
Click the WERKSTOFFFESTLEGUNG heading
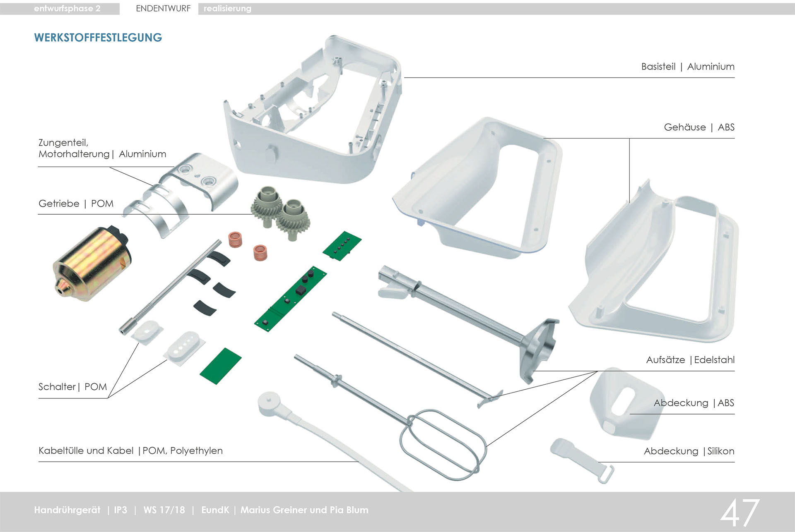[98, 38]
